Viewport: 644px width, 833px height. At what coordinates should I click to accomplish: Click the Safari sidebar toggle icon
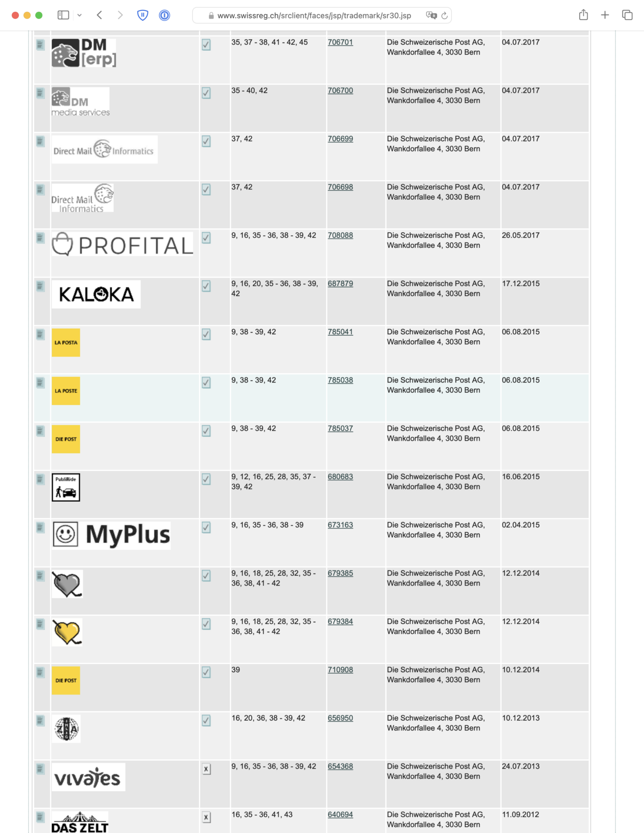coord(63,15)
